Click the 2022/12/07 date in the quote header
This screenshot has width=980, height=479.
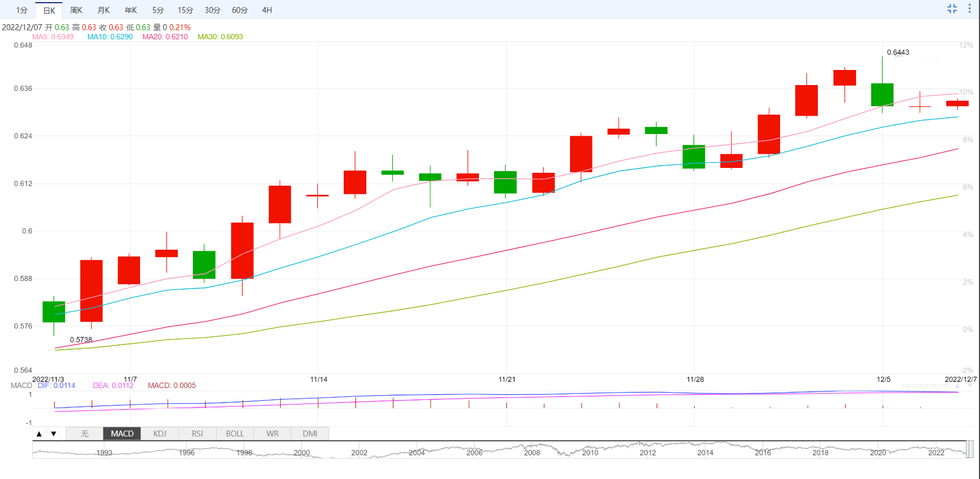pos(22,27)
